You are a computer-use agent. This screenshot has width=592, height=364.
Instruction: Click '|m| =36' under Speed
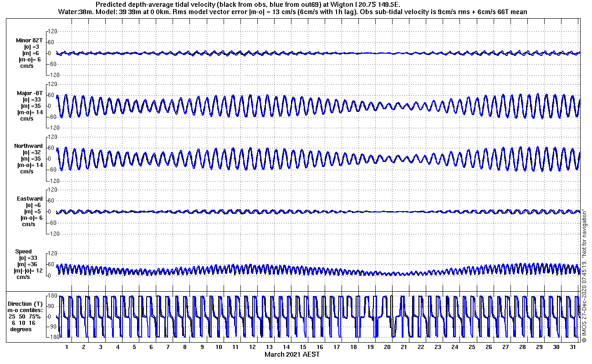(x=27, y=264)
